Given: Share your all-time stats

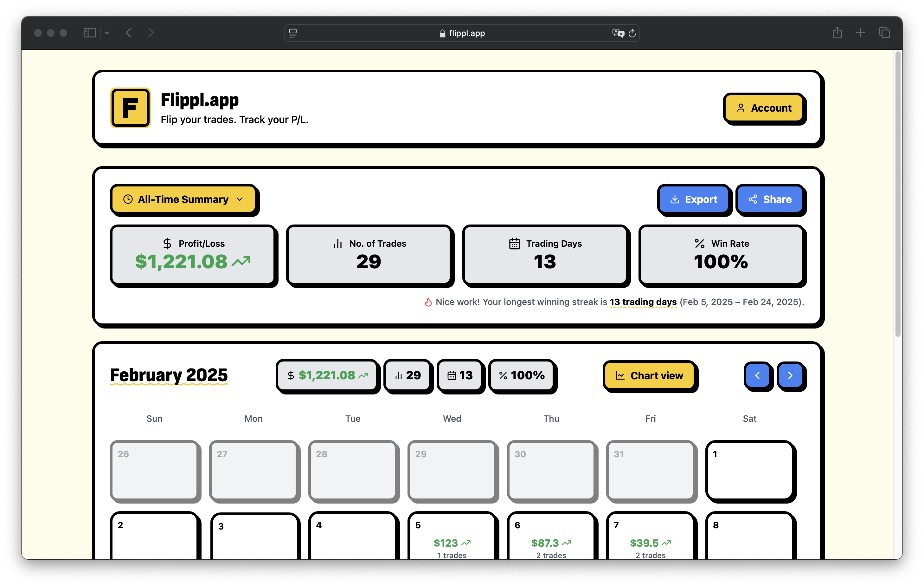Looking at the screenshot, I should (x=770, y=199).
